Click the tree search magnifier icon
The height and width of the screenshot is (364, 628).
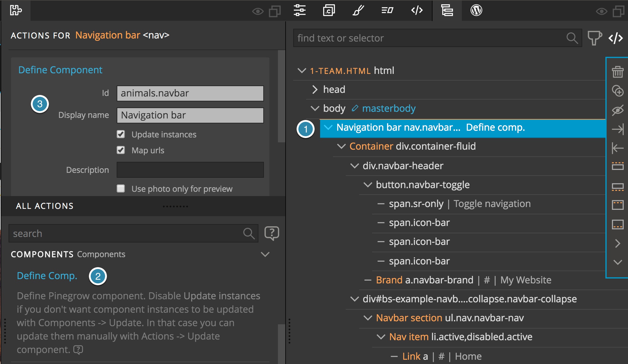[572, 38]
